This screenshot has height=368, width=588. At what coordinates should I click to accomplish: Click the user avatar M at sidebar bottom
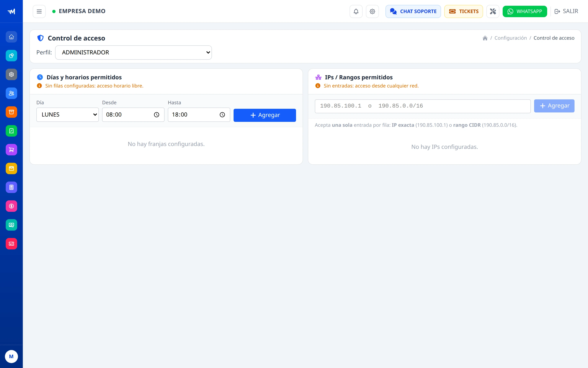11,357
